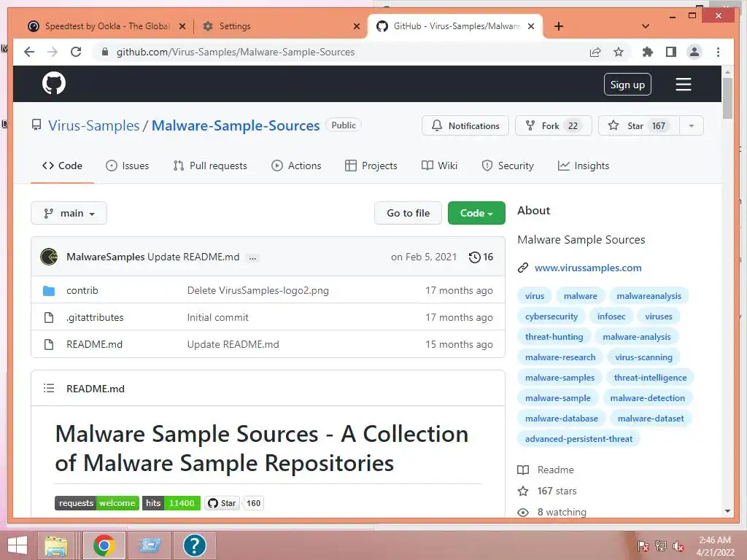This screenshot has height=560, width=747.
Task: Select the threat-hunting topic tag
Action: 554,337
